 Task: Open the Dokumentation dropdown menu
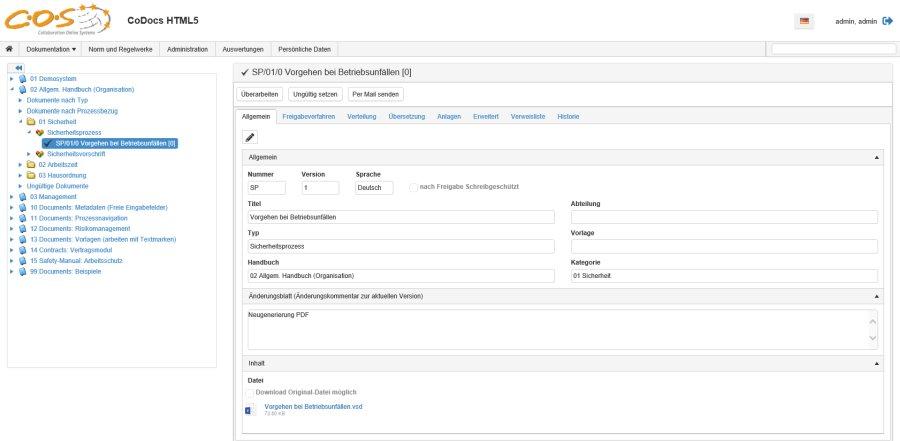click(x=51, y=49)
